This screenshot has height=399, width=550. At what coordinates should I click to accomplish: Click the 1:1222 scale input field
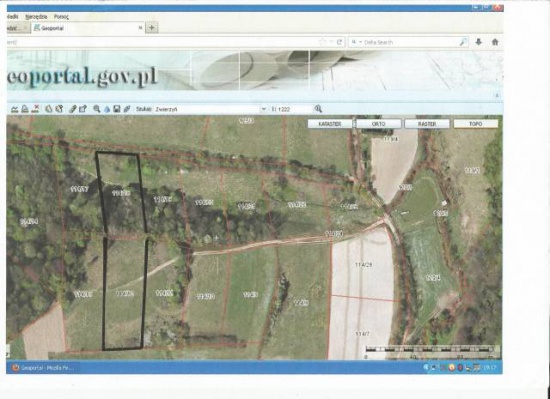[x=291, y=109]
